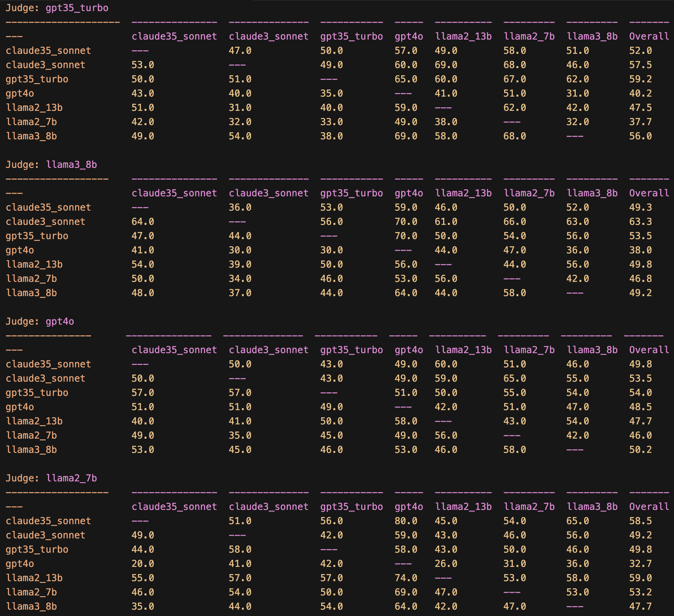Image resolution: width=674 pixels, height=616 pixels.
Task: Click the 37.7 overall value
Action: 640,122
